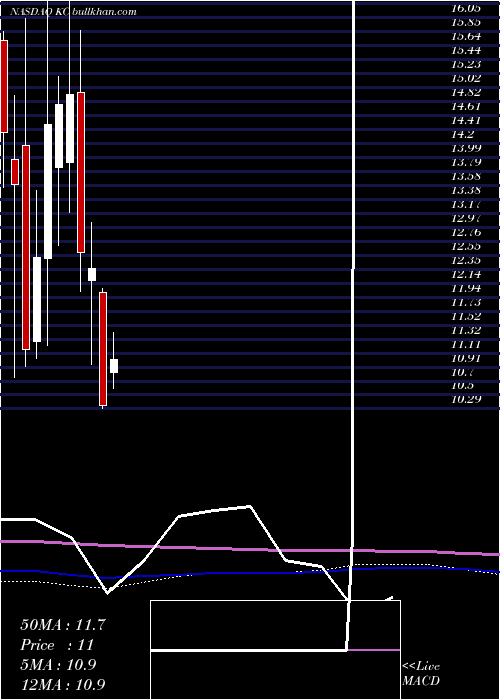Image resolution: width=500 pixels, height=700 pixels.
Task: Click the last small white candle near 10.91
Action: [114, 366]
